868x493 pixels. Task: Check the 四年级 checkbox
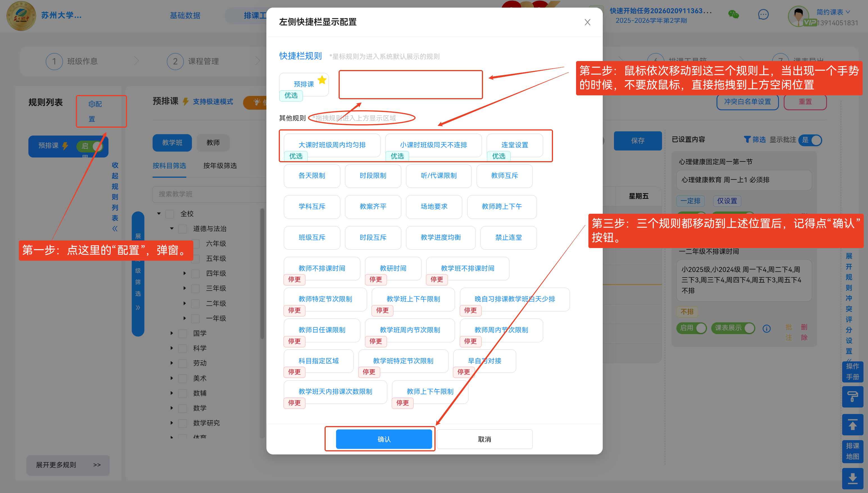click(x=196, y=274)
